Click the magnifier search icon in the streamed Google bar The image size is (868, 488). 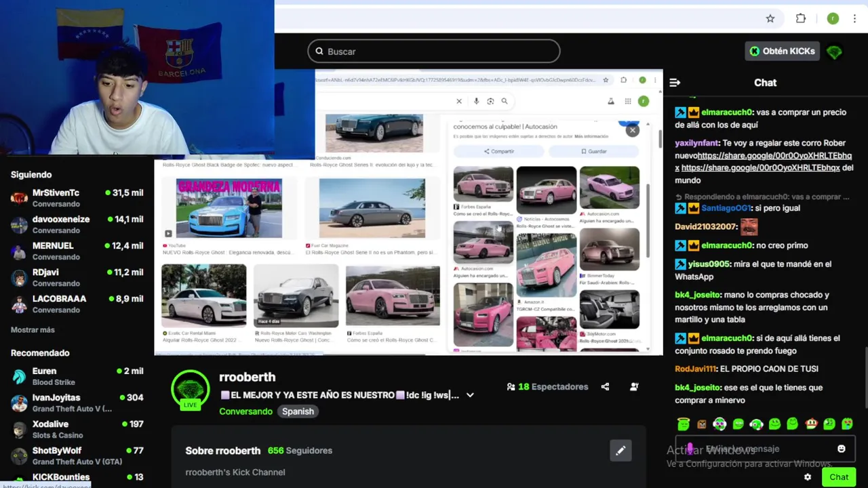pos(505,101)
